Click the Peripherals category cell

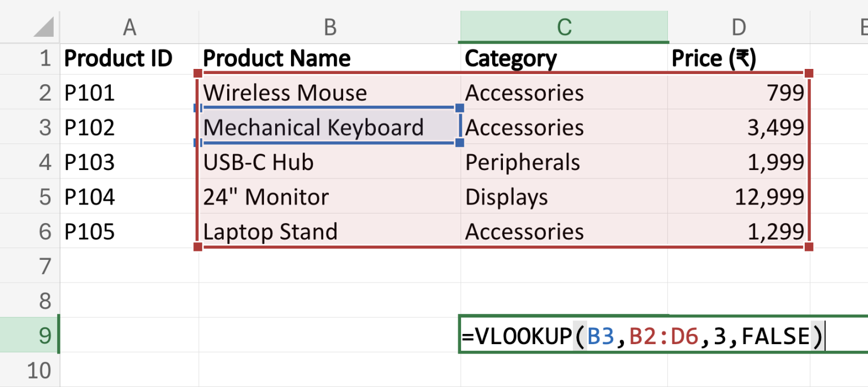564,162
